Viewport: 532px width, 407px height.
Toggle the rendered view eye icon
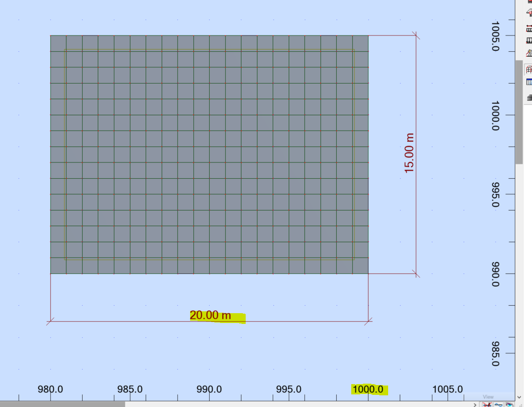click(510, 405)
